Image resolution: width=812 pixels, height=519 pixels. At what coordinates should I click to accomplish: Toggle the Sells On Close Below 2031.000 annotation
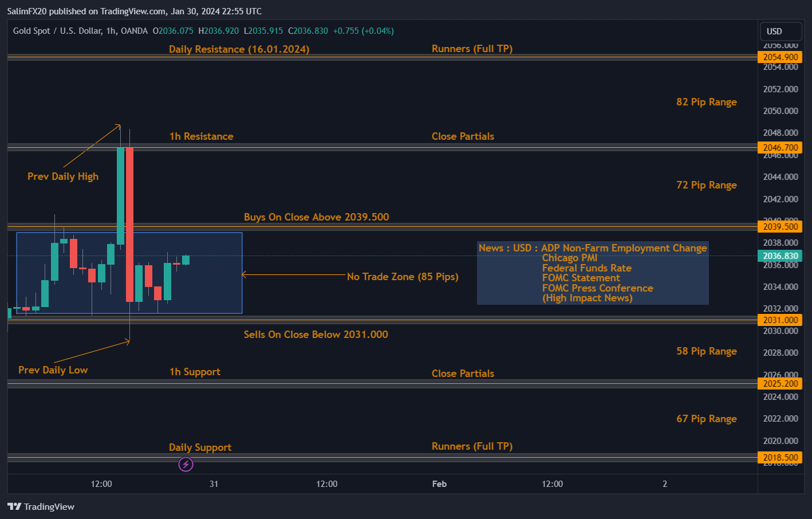coord(316,334)
